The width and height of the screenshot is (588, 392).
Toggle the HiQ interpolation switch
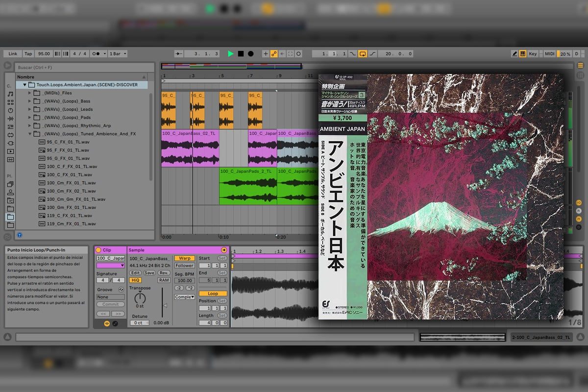[135, 280]
